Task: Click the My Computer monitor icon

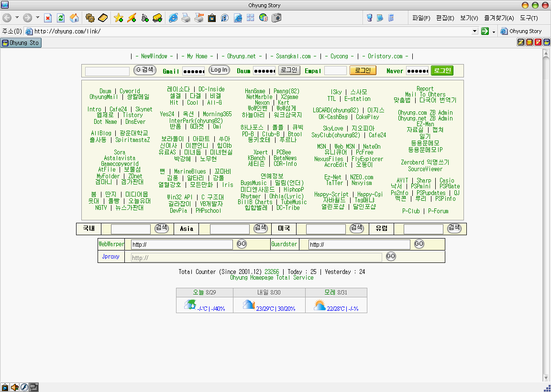Action: [x=369, y=18]
